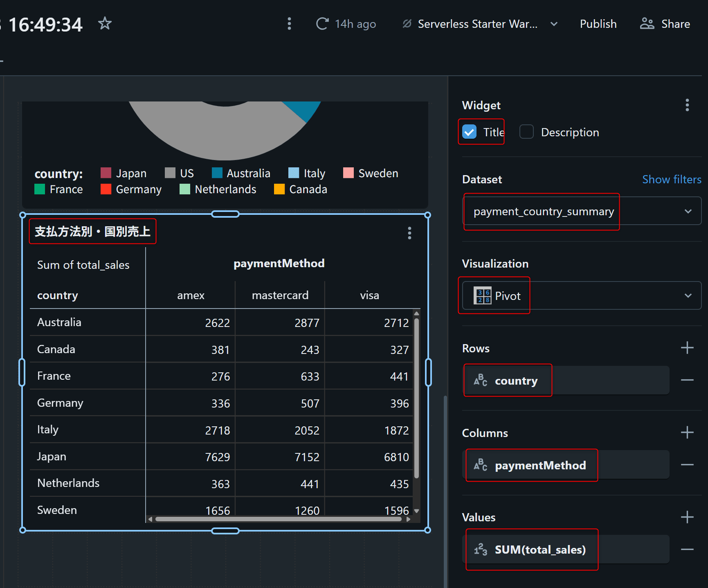This screenshot has width=708, height=588.
Task: Open the Widget panel three-dot menu
Action: 687,105
